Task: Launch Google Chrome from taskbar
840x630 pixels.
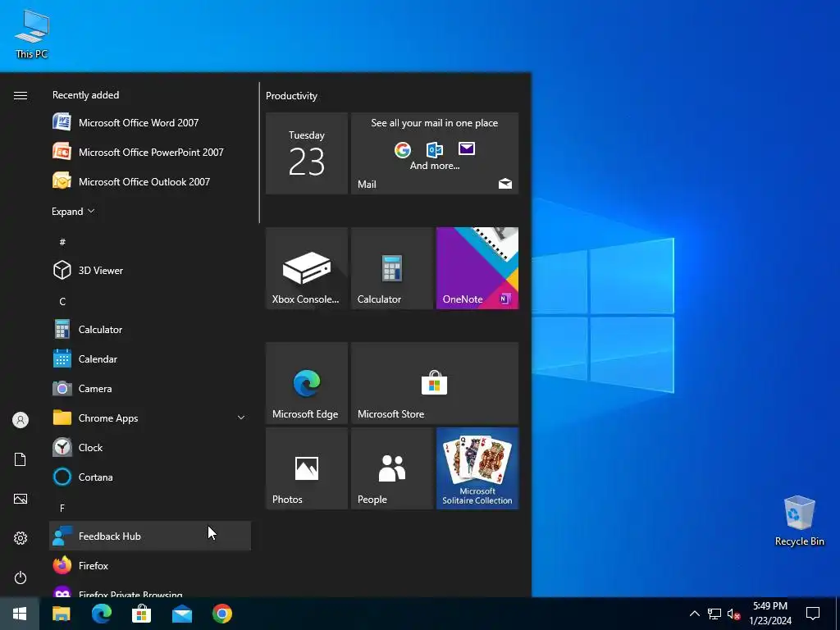Action: pos(222,614)
